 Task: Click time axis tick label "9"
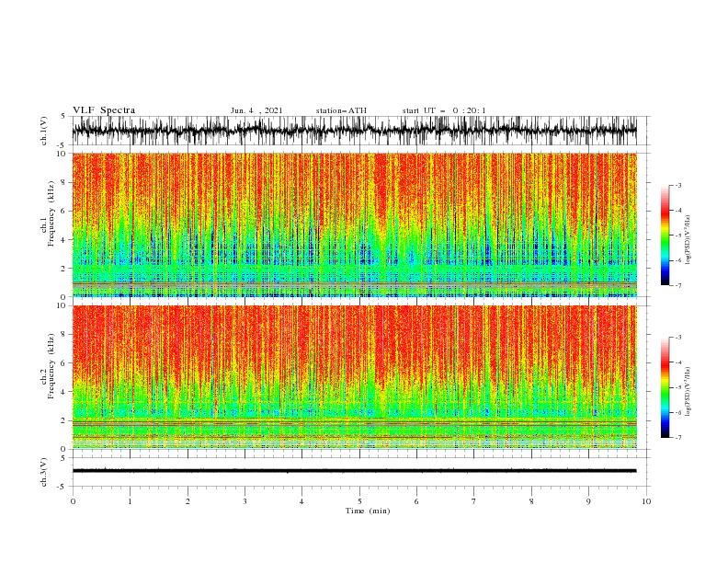pyautogui.click(x=588, y=501)
